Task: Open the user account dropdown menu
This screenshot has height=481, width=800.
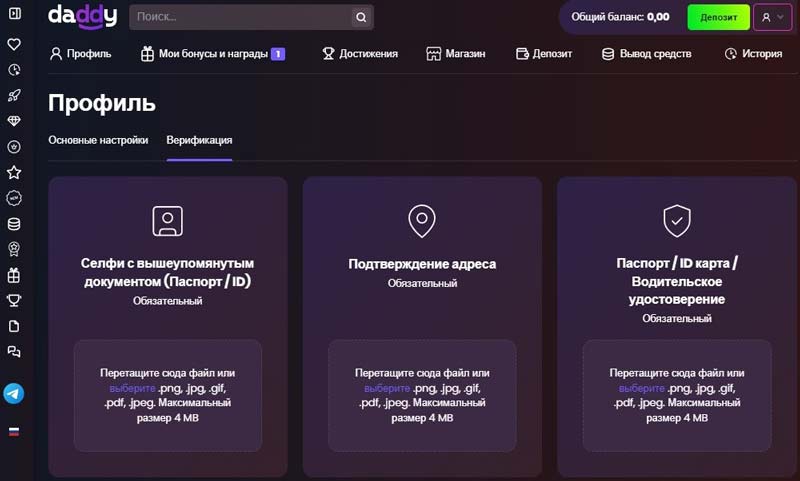Action: coord(772,17)
